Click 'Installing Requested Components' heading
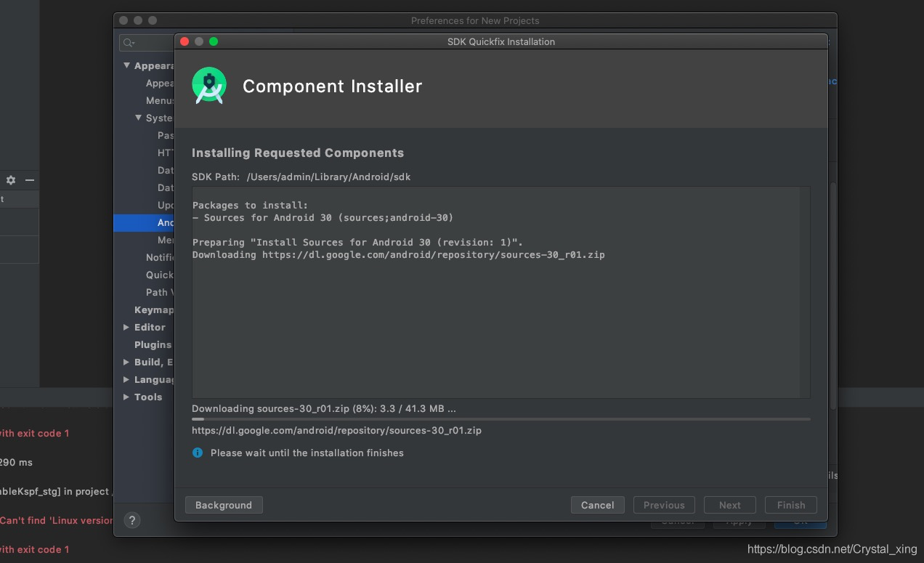Viewport: 924px width, 563px height. click(298, 153)
